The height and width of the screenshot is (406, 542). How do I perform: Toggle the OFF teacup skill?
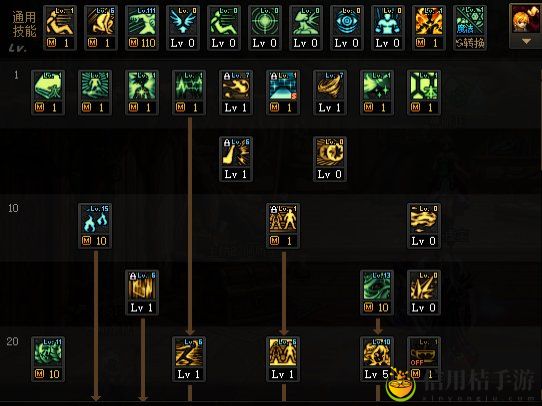(x=424, y=359)
